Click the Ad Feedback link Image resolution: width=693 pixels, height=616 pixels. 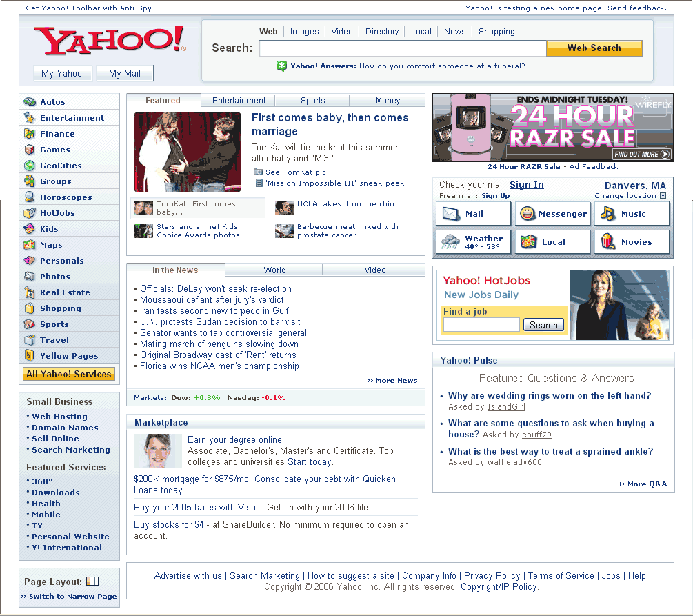[x=594, y=167]
